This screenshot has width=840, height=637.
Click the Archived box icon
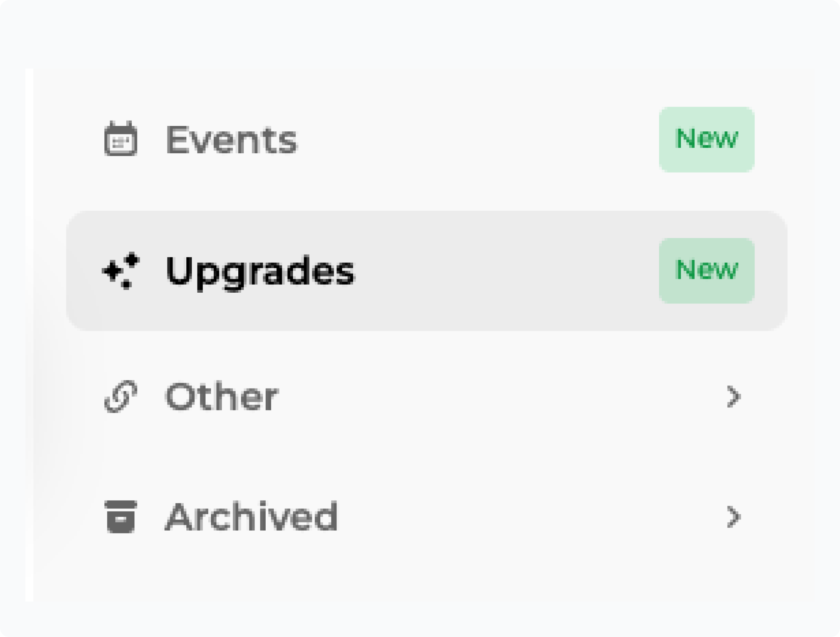click(x=121, y=517)
